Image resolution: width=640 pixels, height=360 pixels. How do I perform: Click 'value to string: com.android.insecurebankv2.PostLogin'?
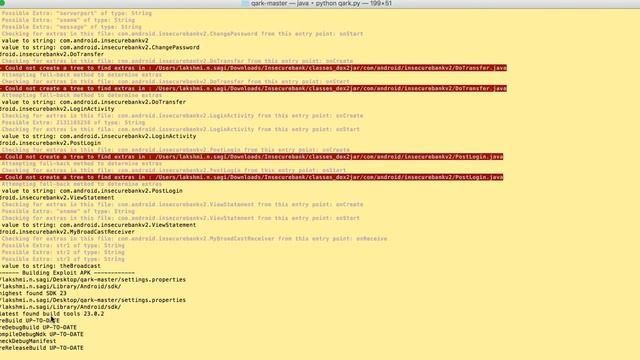[92, 191]
